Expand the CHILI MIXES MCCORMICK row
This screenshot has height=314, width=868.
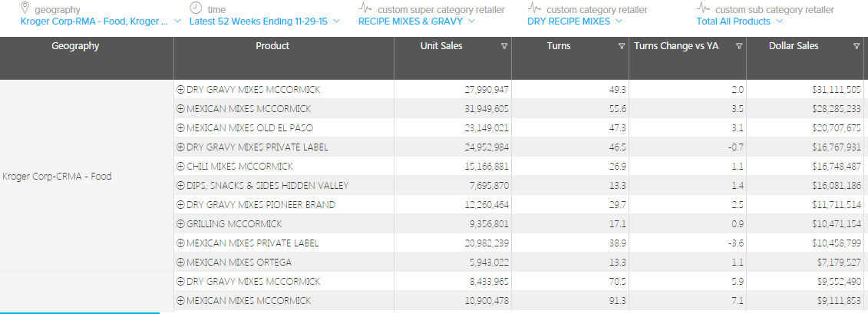180,167
